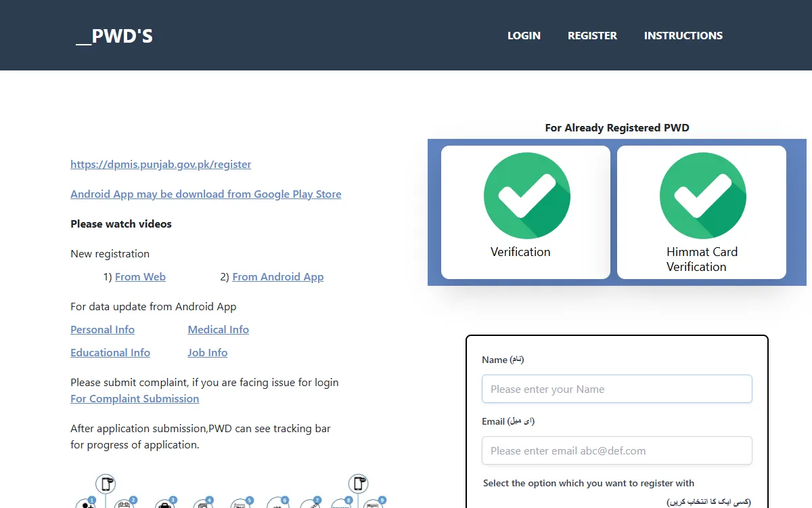Click the Himmat Card Verification checkmark icon

[x=702, y=195]
